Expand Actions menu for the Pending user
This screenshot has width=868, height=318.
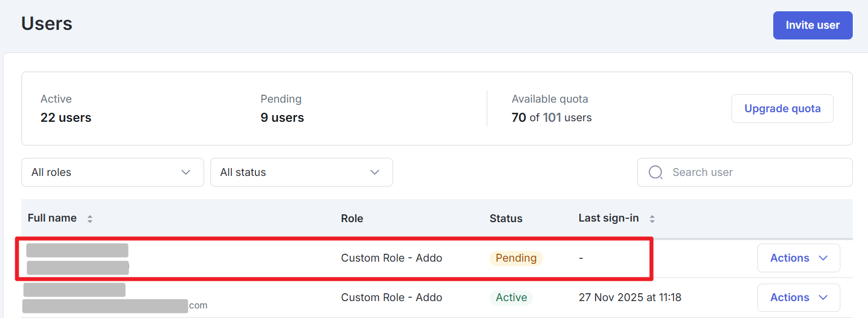coord(798,258)
